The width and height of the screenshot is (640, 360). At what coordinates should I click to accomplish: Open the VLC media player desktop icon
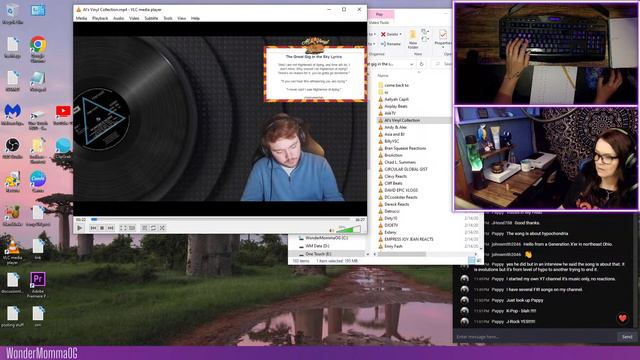(13, 252)
